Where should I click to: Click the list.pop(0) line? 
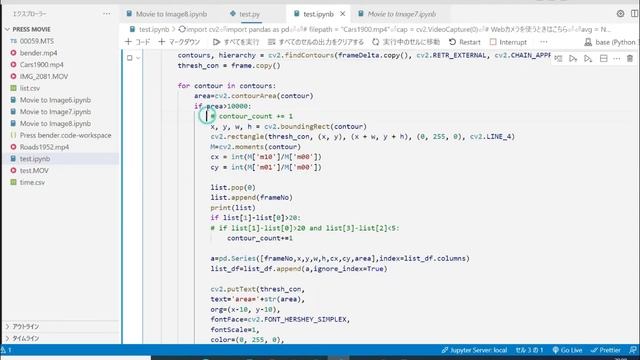pyautogui.click(x=233, y=187)
